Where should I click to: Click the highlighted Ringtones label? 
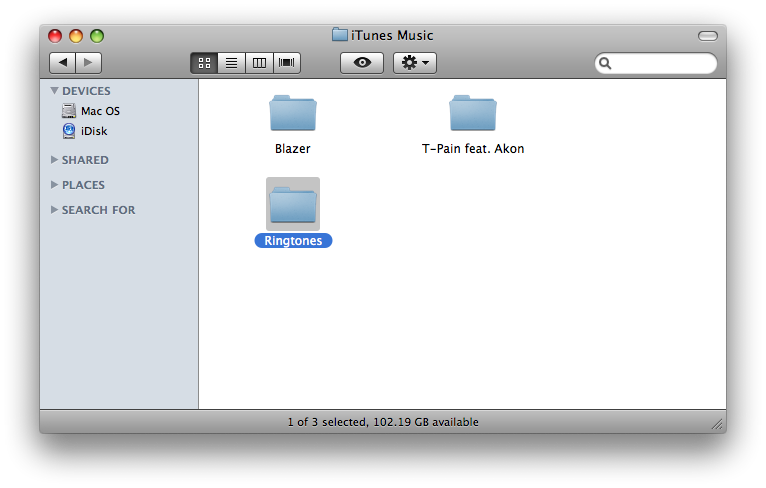point(293,241)
